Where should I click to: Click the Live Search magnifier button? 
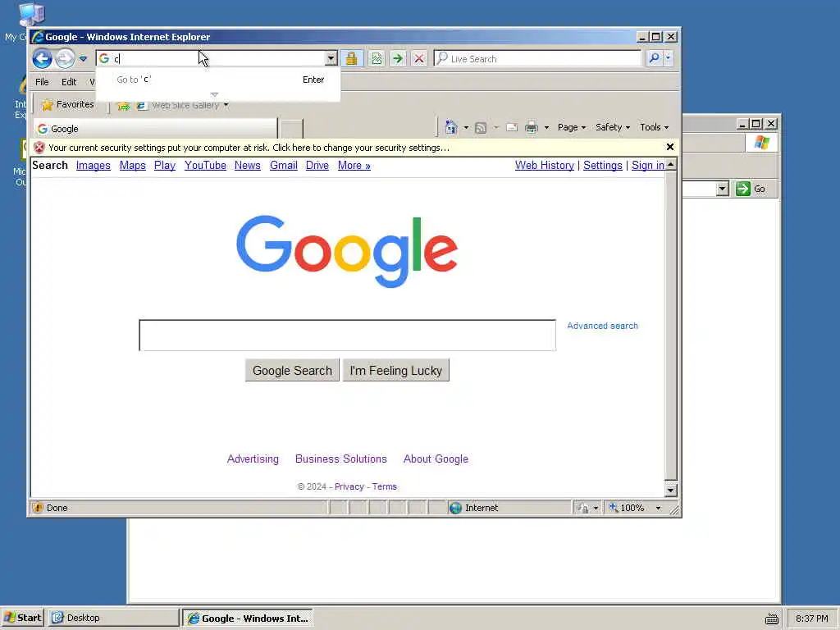[x=654, y=58]
